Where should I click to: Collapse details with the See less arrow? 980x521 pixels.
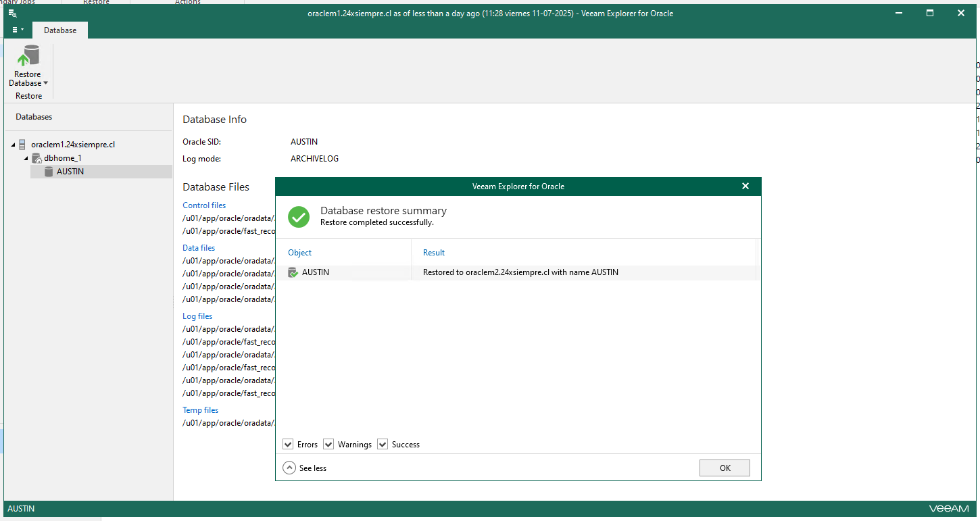coord(289,468)
